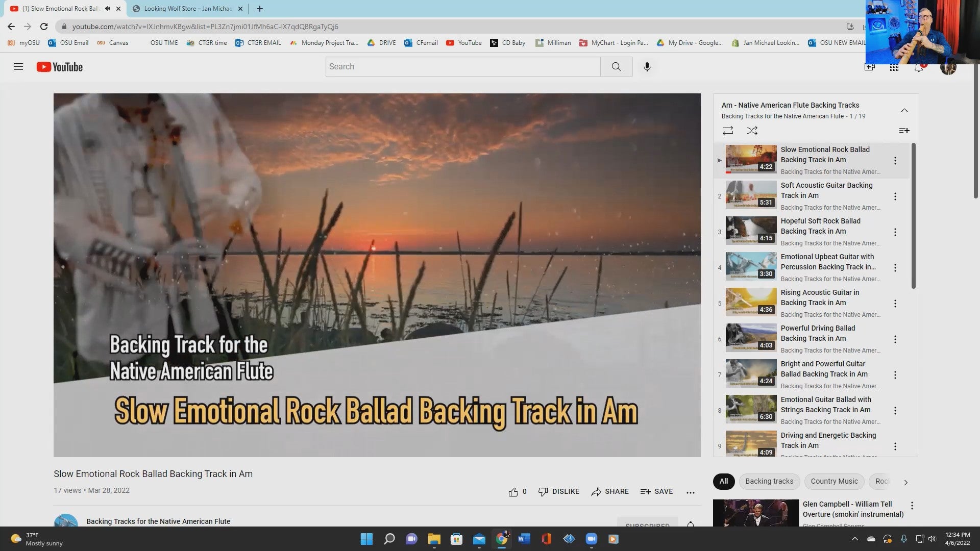Collapse the Am backing tracks playlist panel
This screenshot has height=551, width=980.
[904, 110]
